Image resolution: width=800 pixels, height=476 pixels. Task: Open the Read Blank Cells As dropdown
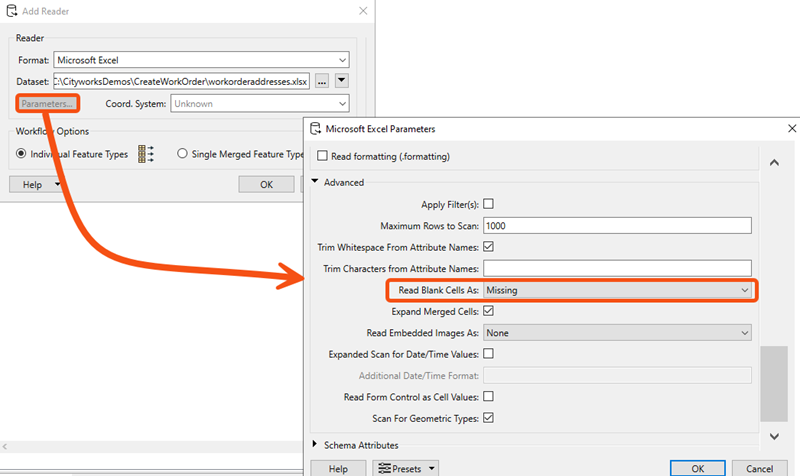[617, 290]
